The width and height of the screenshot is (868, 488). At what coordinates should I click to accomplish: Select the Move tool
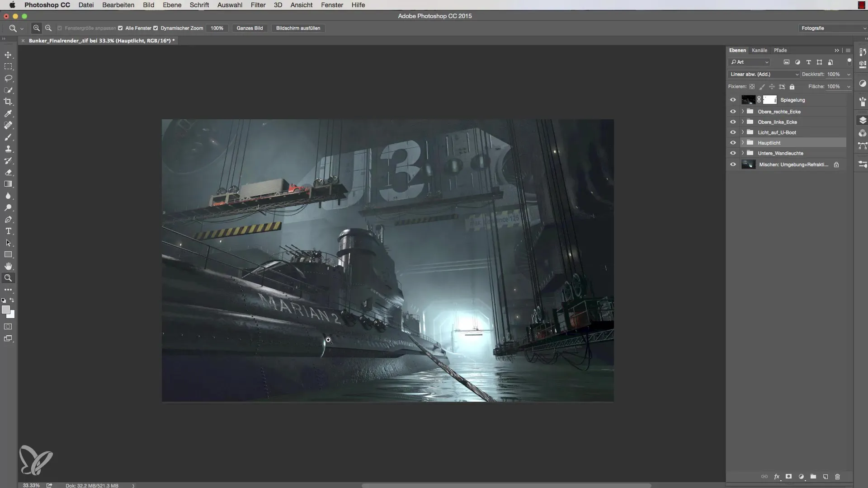(x=8, y=55)
